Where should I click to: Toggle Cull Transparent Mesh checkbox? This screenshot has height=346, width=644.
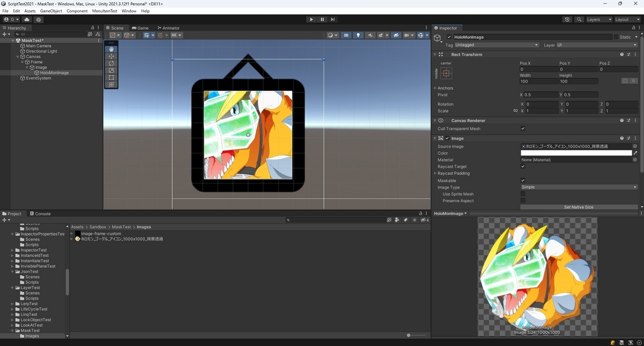point(523,129)
